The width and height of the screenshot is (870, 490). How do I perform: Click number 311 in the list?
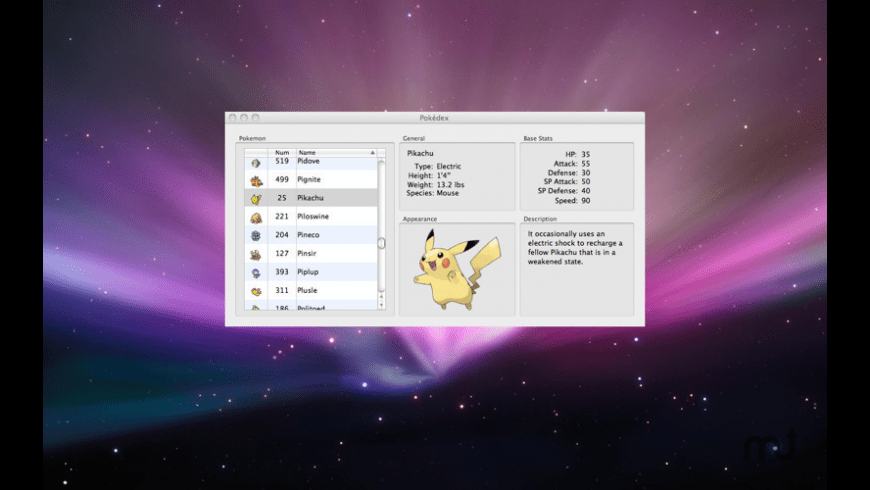282,290
